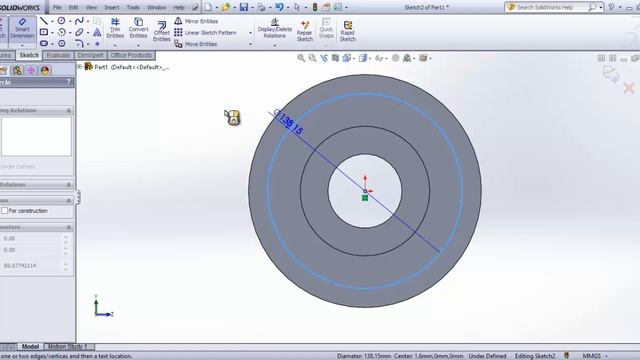Click Repair Sketch tool
Image resolution: width=640 pixels, height=360 pixels.
click(x=304, y=31)
